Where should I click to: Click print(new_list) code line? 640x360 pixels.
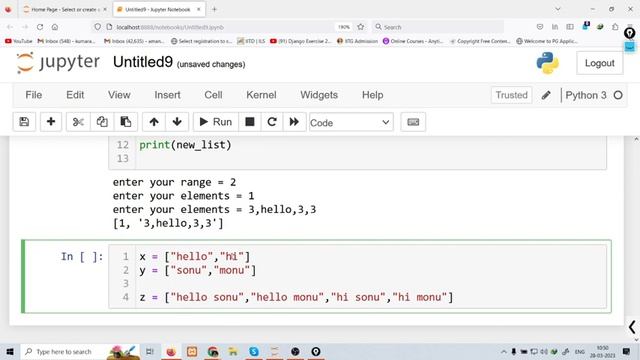coord(185,145)
